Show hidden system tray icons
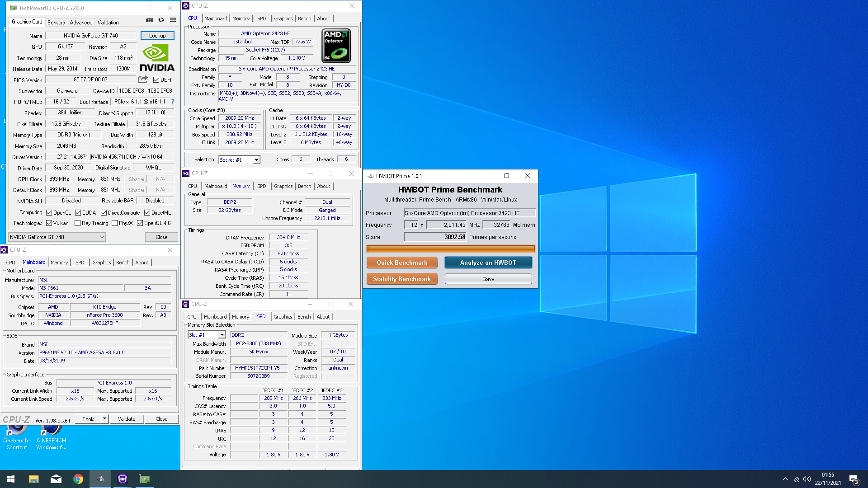Image resolution: width=868 pixels, height=488 pixels. [785, 479]
